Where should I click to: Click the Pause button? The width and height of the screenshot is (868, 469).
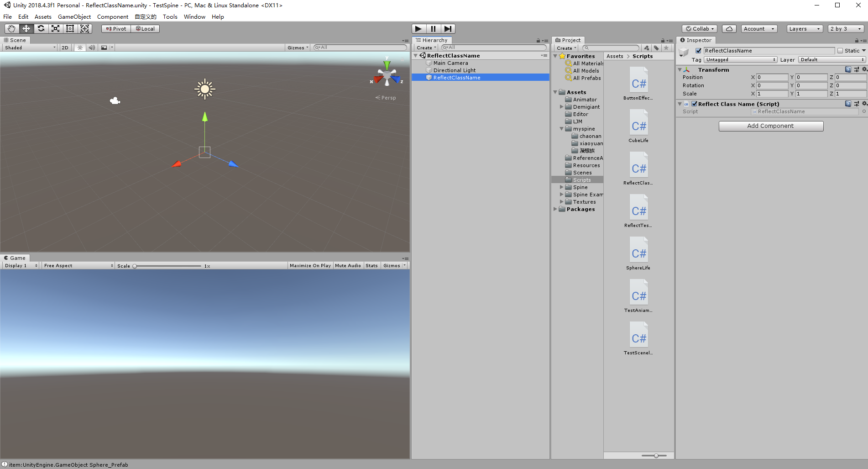pyautogui.click(x=433, y=29)
